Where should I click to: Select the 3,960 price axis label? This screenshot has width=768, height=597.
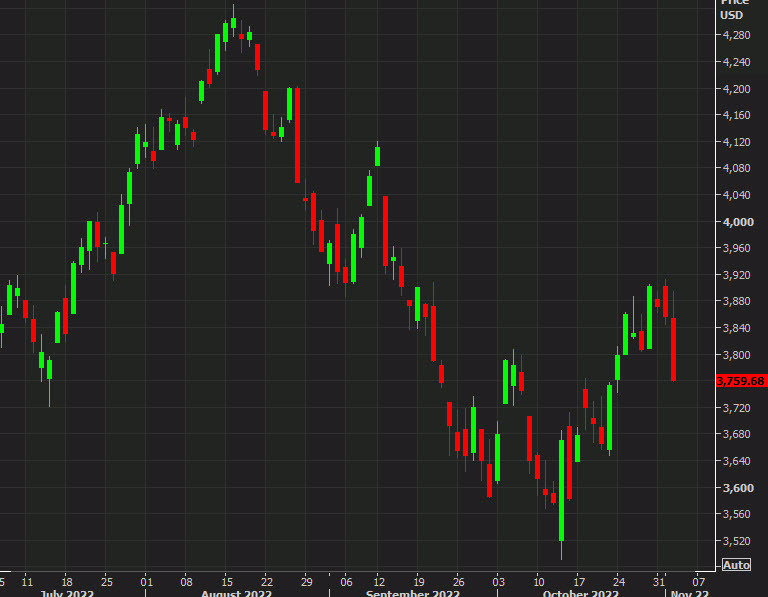(737, 248)
